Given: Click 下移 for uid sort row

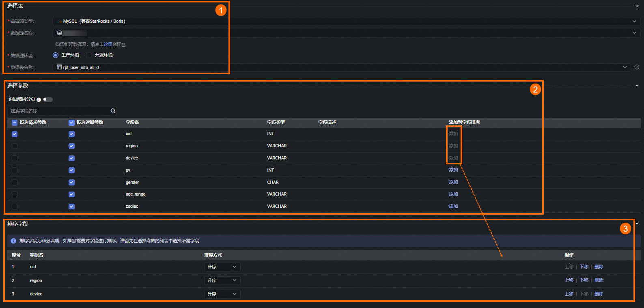Looking at the screenshot, I should (x=584, y=267).
